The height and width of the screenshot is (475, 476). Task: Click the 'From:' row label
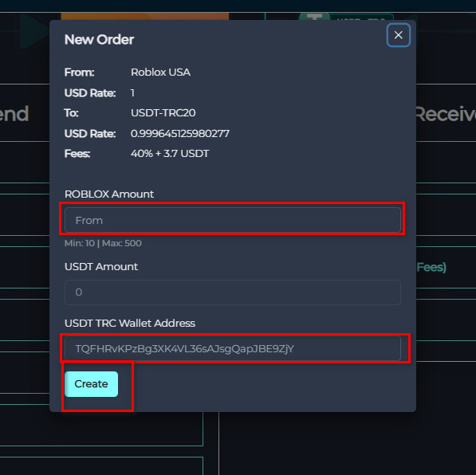tap(79, 73)
